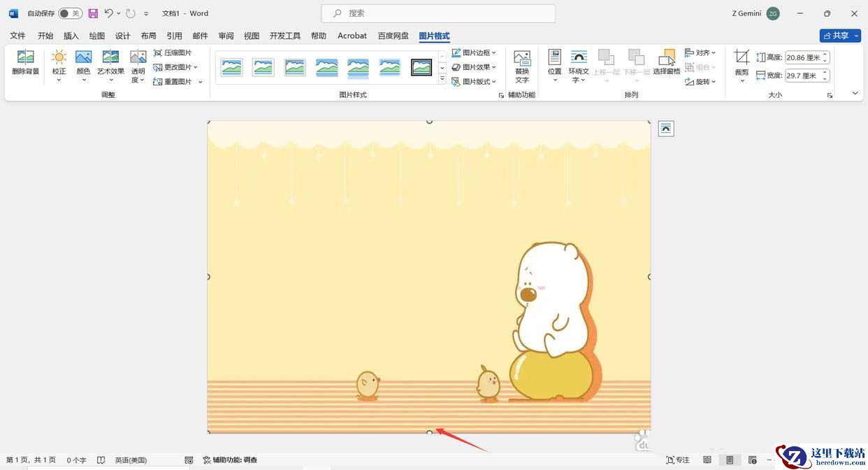Open customize quick access toolbar dropdown
Viewport: 868px width, 470px height.
(146, 13)
